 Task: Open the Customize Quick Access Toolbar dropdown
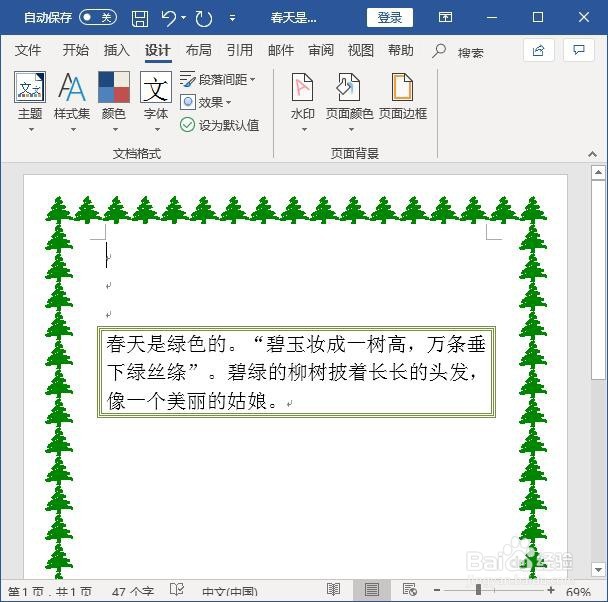(232, 18)
